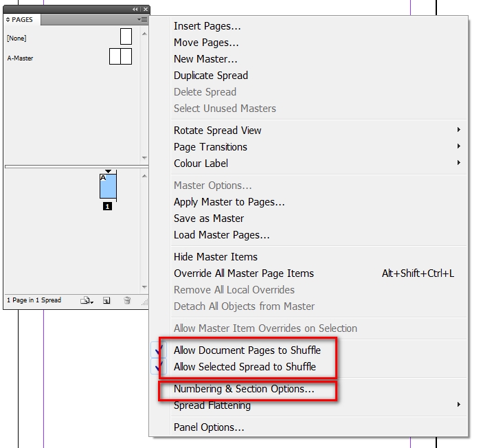483x448 pixels.
Task: Choose Insert Pages from the menu
Action: tap(207, 26)
